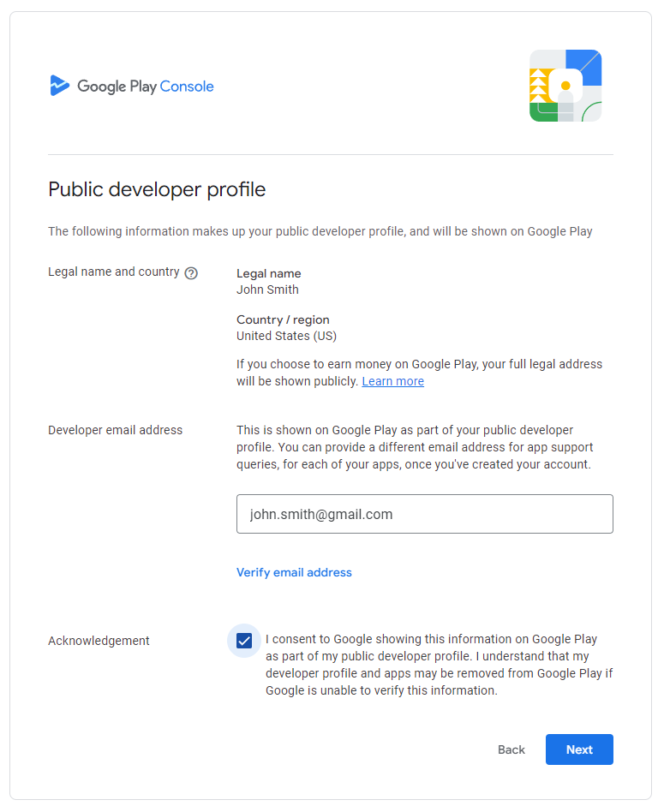Select the John Smith legal name text
Screen dimensions: 664x812
[x=268, y=290]
